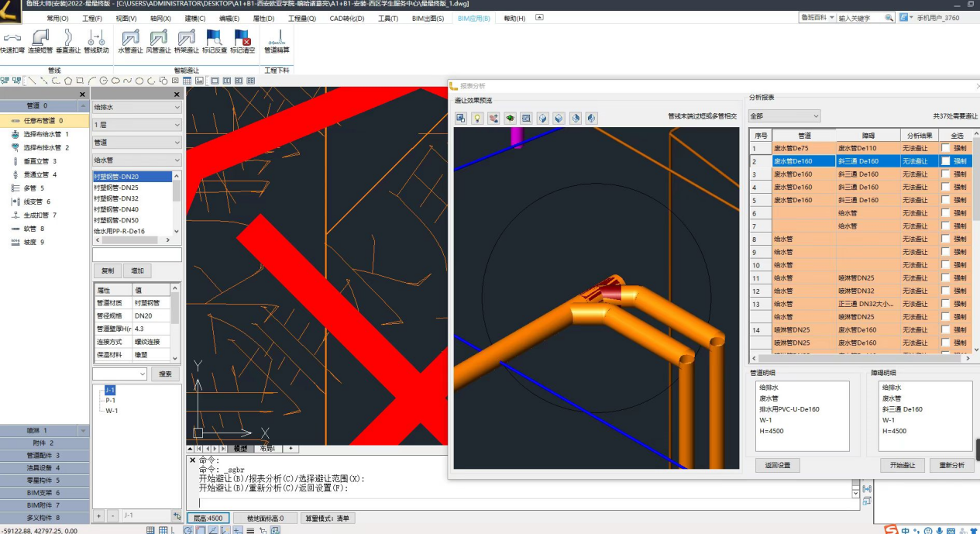Switch to the 布局1 layout tab
Screen dimensions: 980x534
tap(267, 449)
